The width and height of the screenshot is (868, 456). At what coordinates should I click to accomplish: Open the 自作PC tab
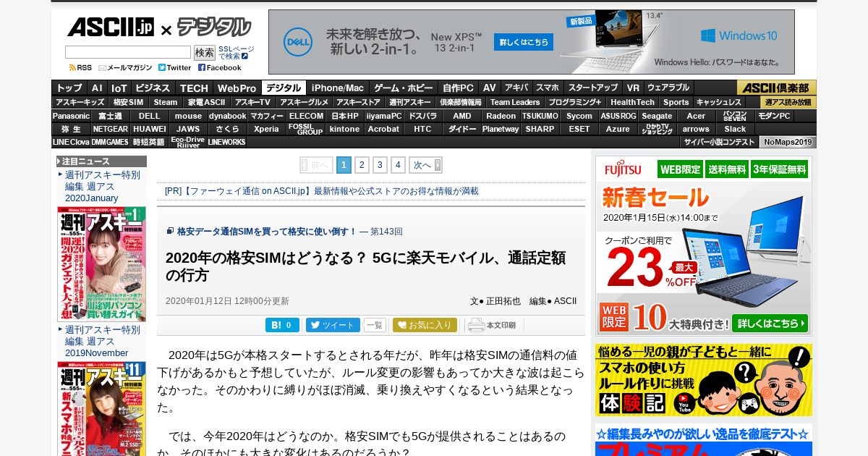point(459,88)
